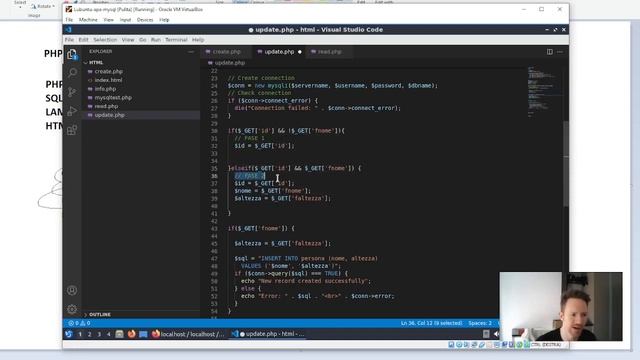The width and height of the screenshot is (640, 360).
Task: Open the Explorer view in activity bar
Action: (72, 54)
